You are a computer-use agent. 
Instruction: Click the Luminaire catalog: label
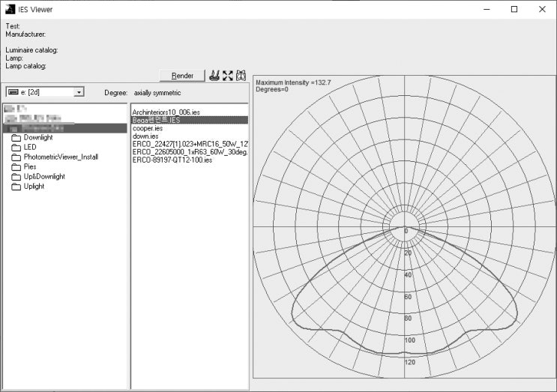31,50
